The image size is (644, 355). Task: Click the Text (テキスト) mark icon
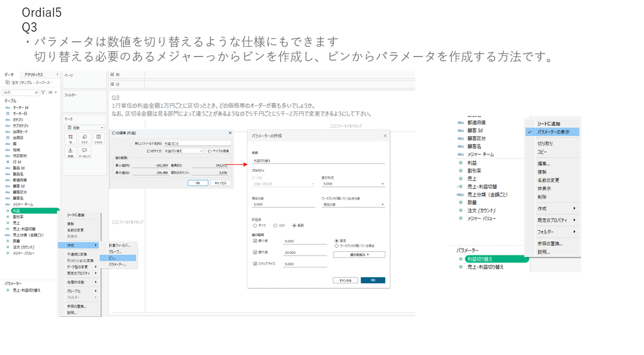tap(99, 138)
